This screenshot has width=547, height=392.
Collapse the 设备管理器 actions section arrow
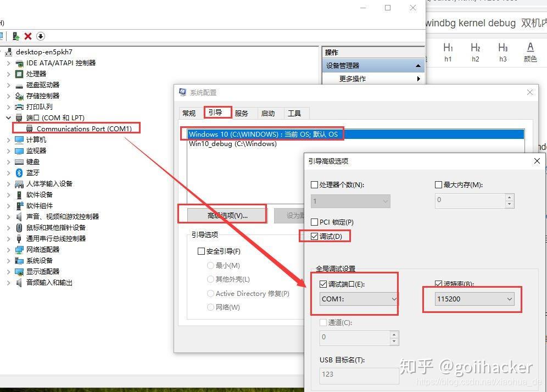pyautogui.click(x=418, y=66)
